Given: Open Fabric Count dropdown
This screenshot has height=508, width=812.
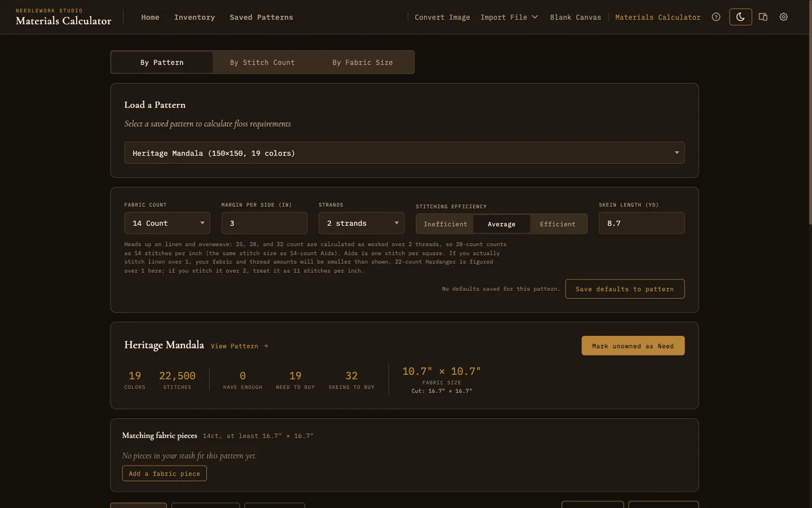Looking at the screenshot, I should click(167, 223).
